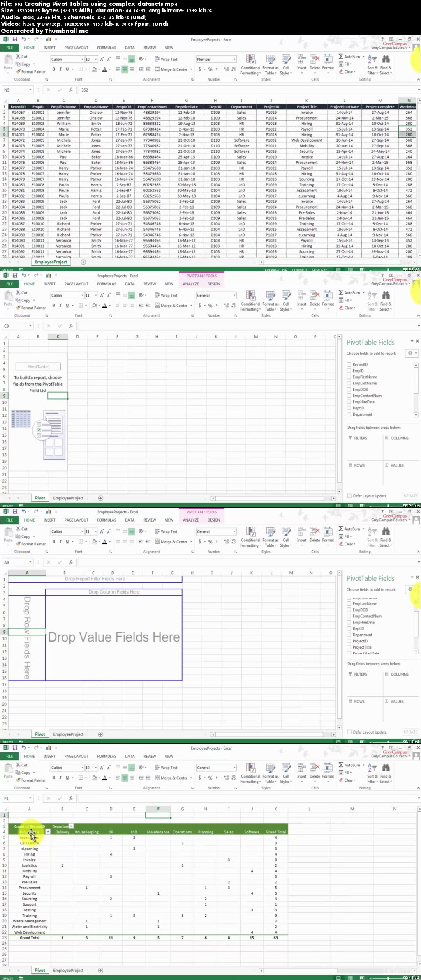
Task: Select column N header in the data sheet
Action: (x=409, y=100)
